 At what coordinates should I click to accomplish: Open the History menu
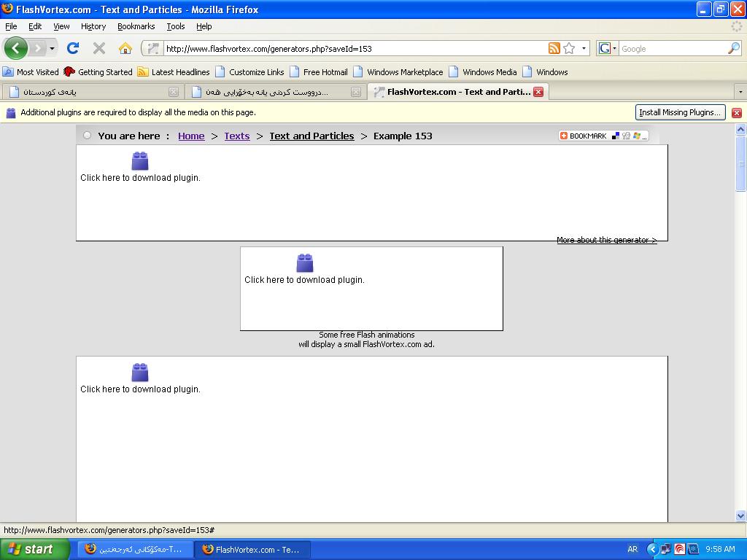(x=93, y=26)
